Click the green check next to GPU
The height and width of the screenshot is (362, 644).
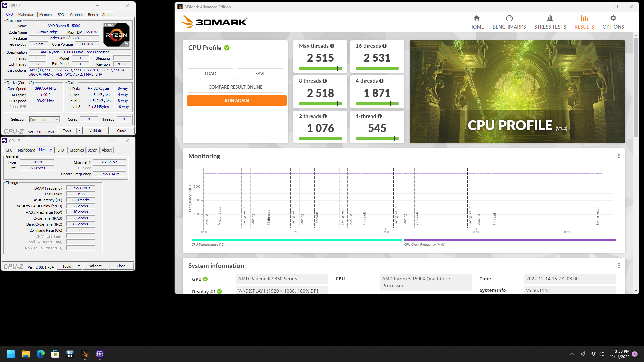205,279
